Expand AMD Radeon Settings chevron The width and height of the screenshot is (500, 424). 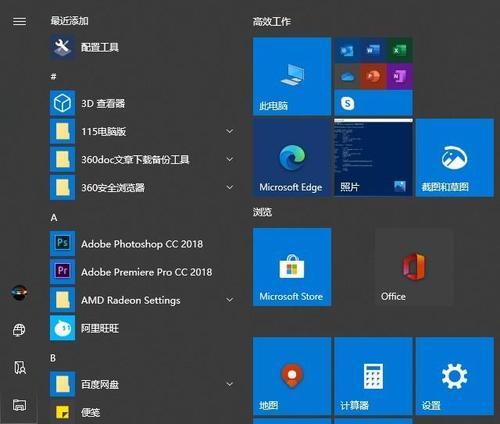(230, 300)
